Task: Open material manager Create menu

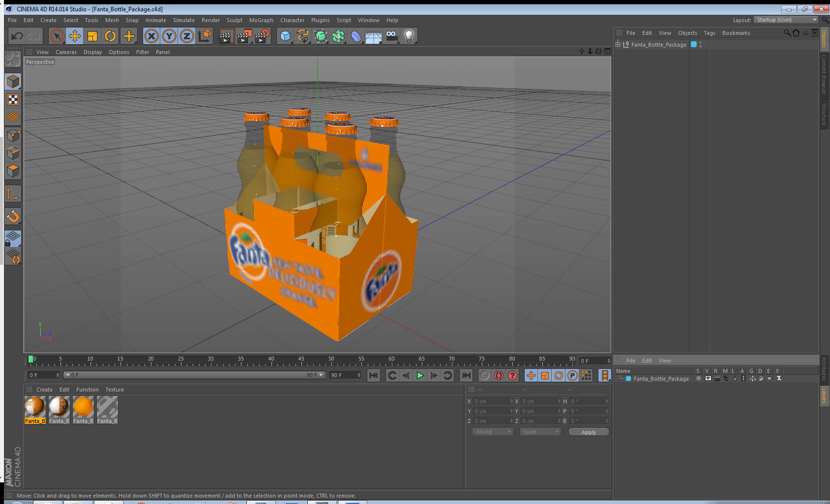Action: [44, 390]
